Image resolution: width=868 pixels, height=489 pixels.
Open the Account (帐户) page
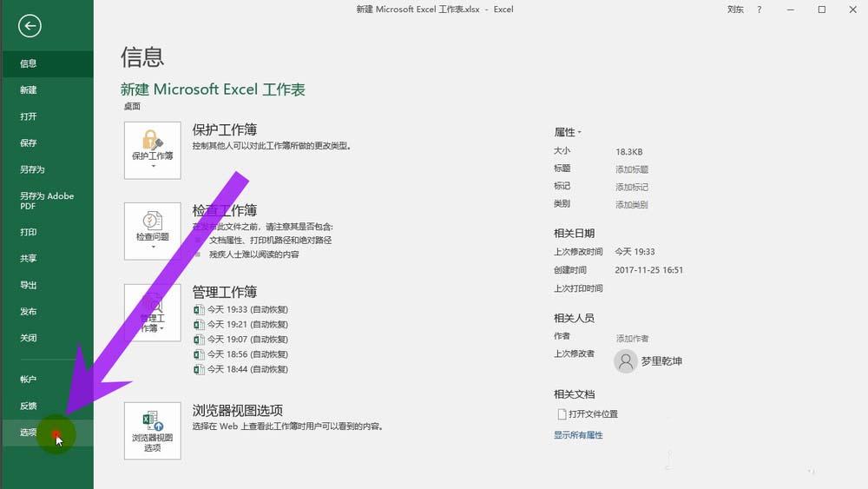[47, 380]
